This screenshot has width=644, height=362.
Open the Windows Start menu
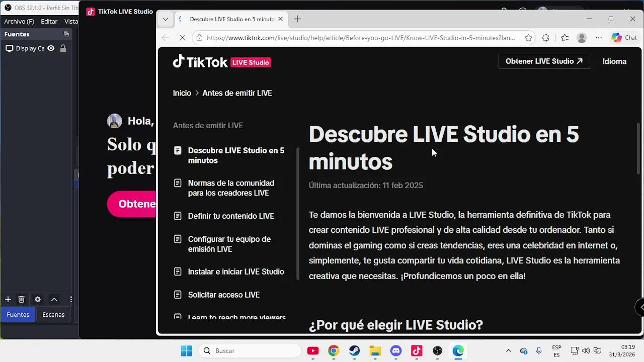click(x=186, y=350)
